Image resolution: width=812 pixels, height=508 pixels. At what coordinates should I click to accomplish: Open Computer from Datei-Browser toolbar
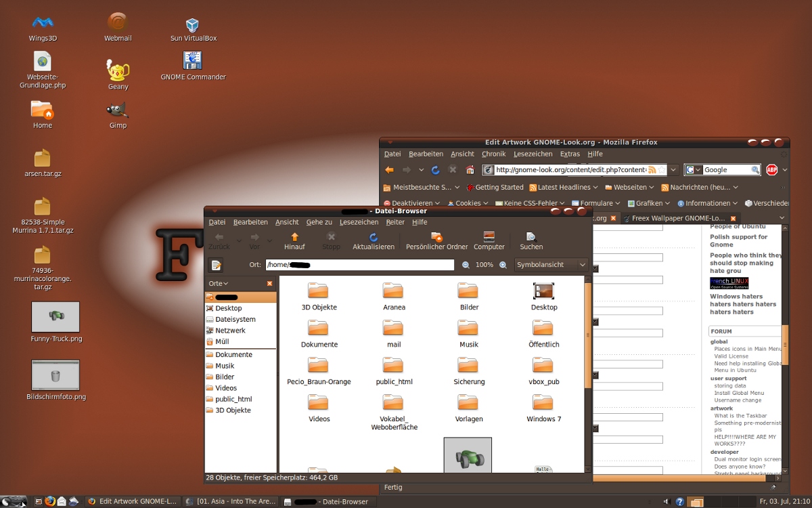(489, 241)
